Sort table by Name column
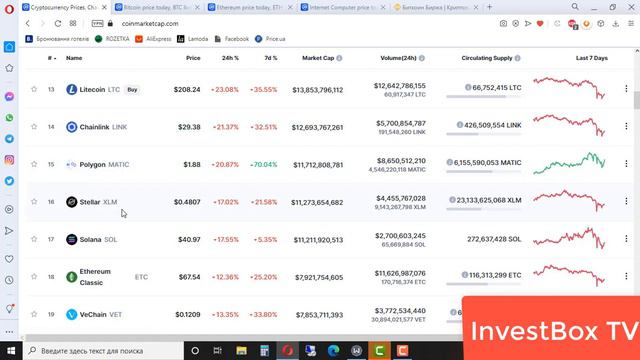 click(74, 58)
